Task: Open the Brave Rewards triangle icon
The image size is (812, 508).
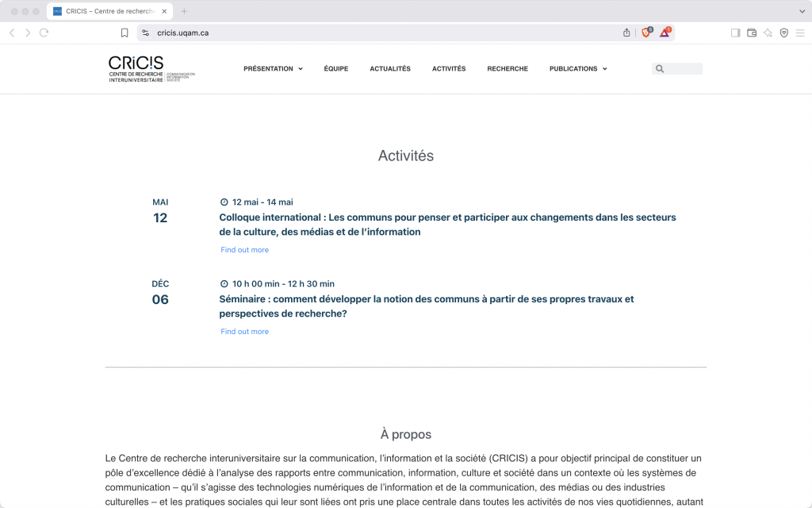Action: tap(665, 33)
